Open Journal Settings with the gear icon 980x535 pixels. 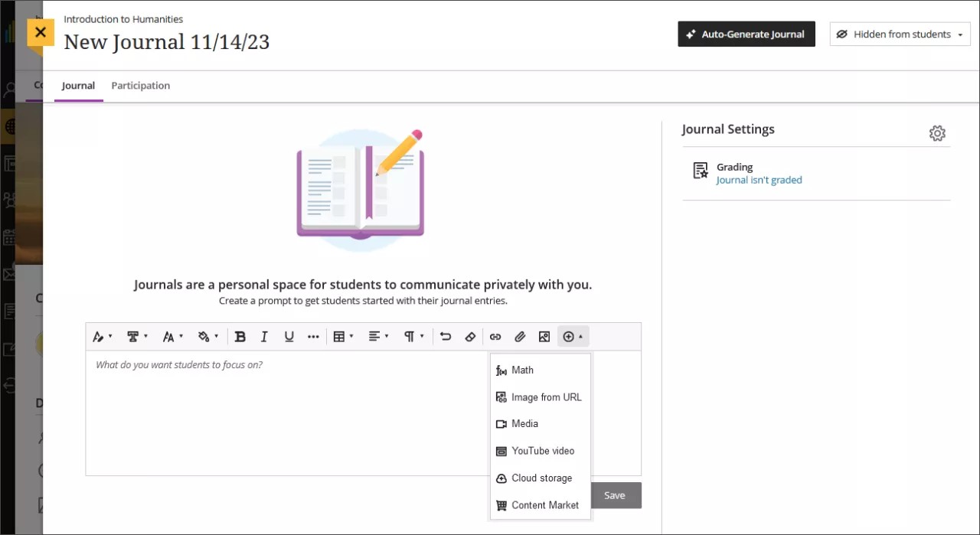[937, 132]
